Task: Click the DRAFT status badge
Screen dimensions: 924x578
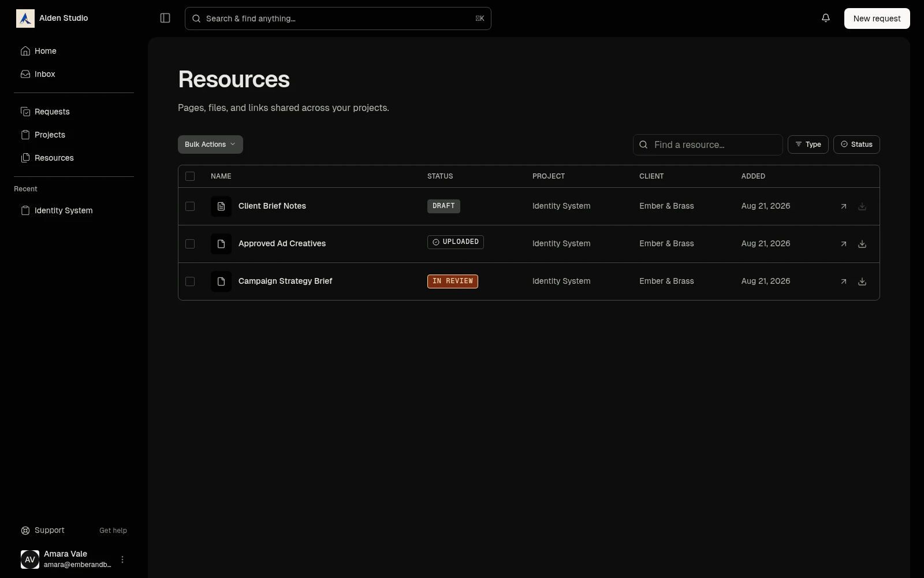Action: pyautogui.click(x=444, y=206)
